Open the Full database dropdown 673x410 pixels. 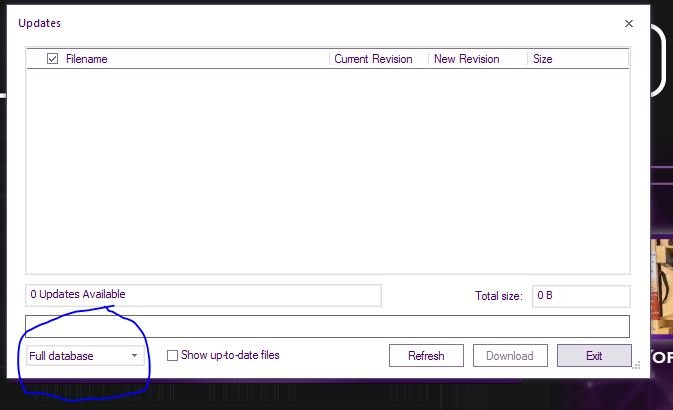click(85, 356)
